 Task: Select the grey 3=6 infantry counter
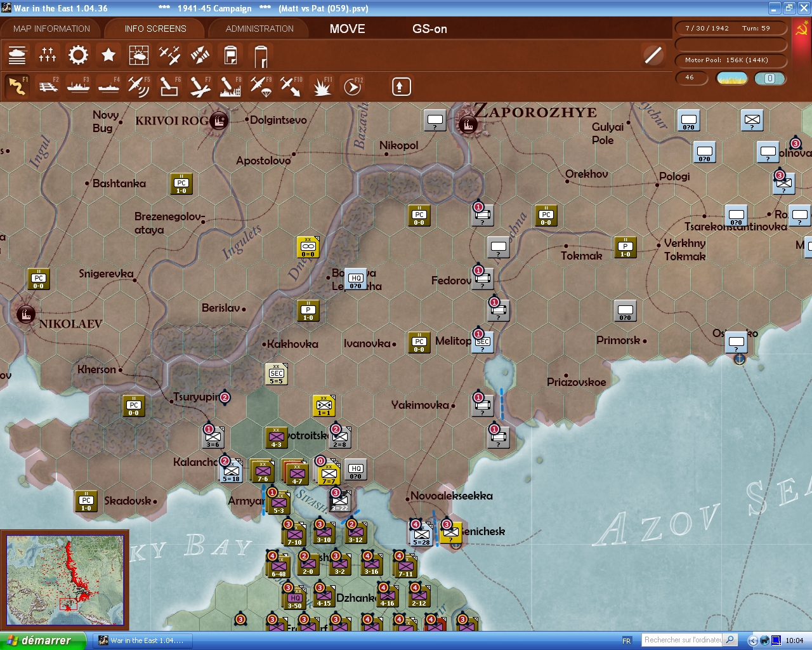coord(213,437)
